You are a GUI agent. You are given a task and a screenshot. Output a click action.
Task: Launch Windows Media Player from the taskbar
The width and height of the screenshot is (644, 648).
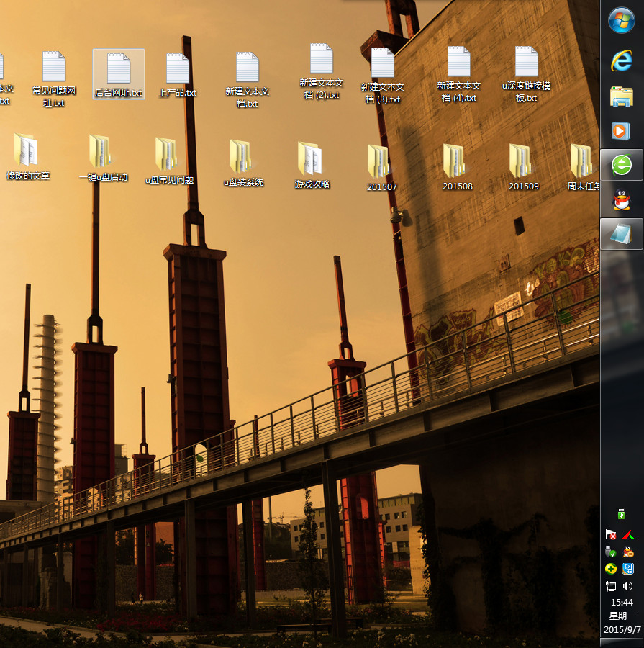[x=622, y=130]
